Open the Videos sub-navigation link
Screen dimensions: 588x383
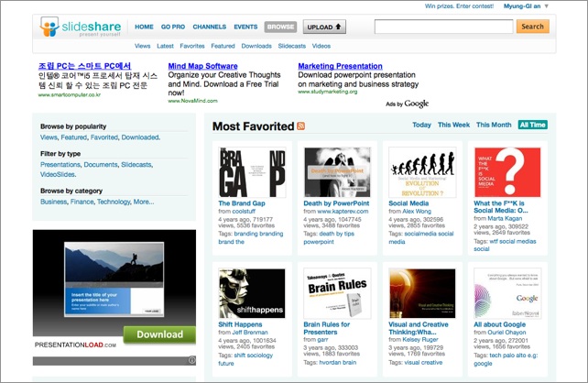(x=321, y=46)
